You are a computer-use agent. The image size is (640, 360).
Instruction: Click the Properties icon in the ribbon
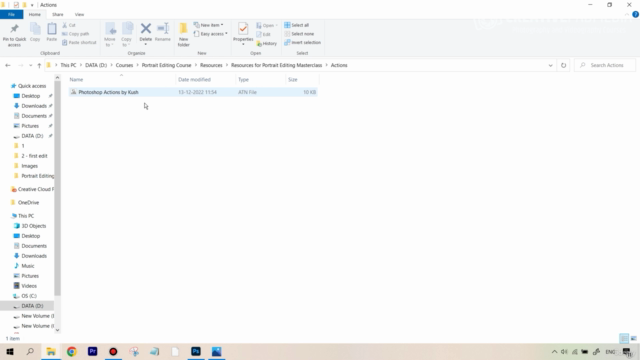(243, 32)
